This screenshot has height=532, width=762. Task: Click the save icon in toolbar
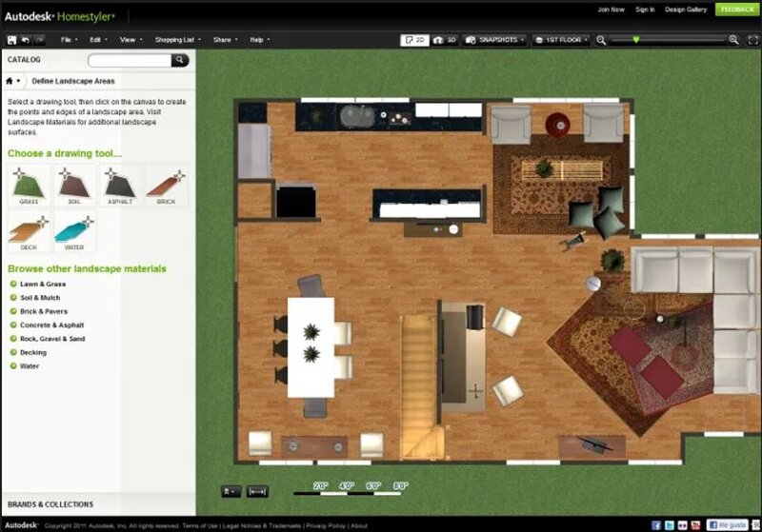point(11,40)
